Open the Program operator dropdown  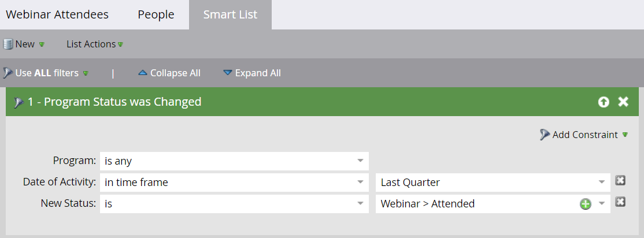coord(360,161)
